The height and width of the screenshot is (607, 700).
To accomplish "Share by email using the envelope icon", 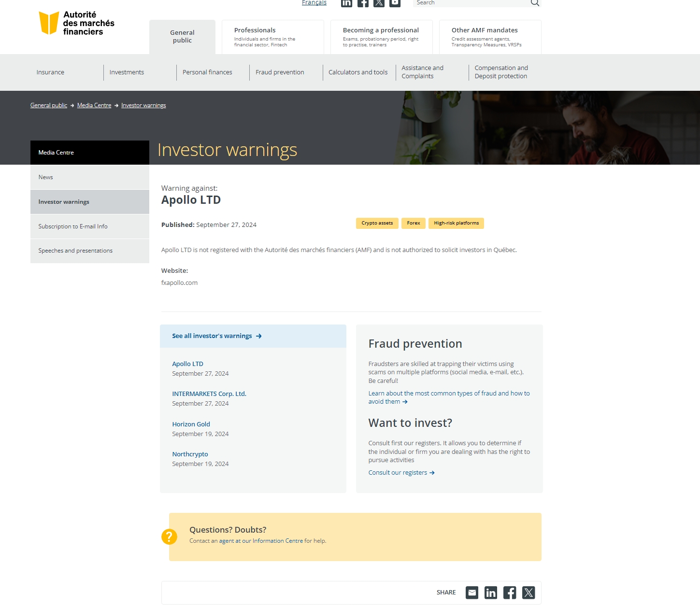I will pos(472,593).
